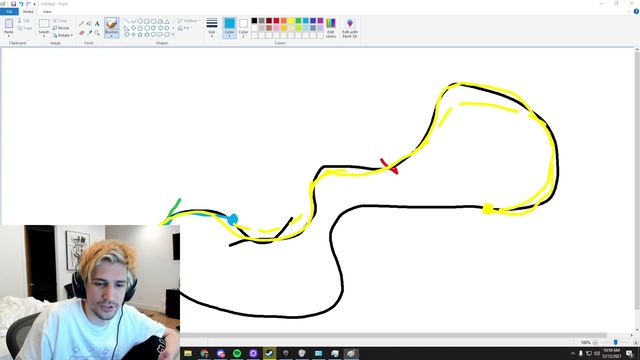This screenshot has width=640, height=360.
Task: Pick the yellow color swatch
Action: click(291, 21)
